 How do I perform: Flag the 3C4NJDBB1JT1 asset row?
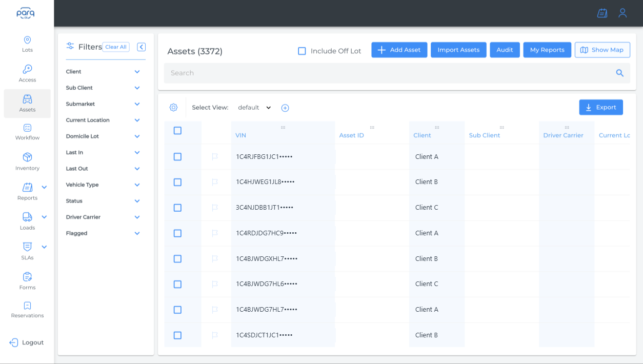tap(215, 208)
